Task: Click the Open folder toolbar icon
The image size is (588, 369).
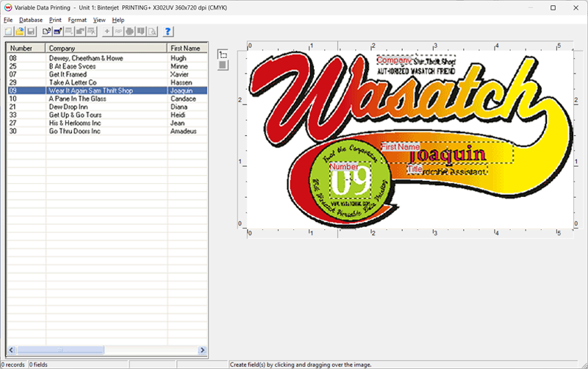Action: (20, 32)
